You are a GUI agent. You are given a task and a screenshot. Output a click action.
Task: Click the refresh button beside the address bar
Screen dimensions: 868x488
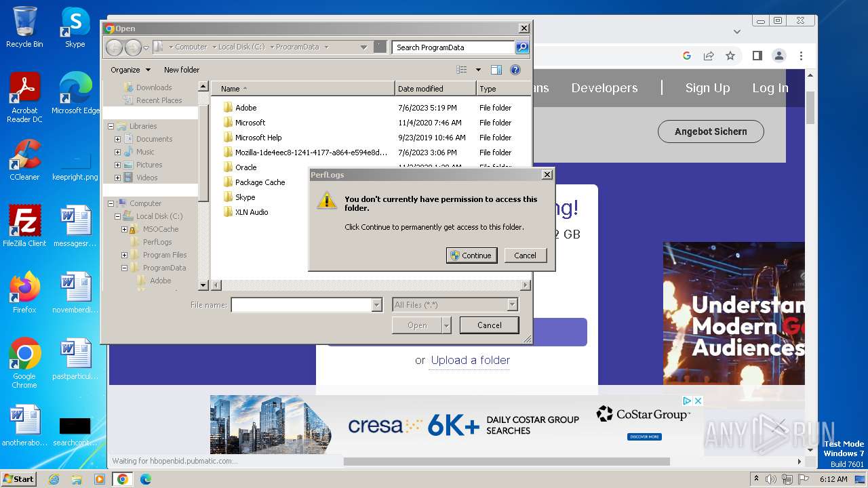point(380,47)
